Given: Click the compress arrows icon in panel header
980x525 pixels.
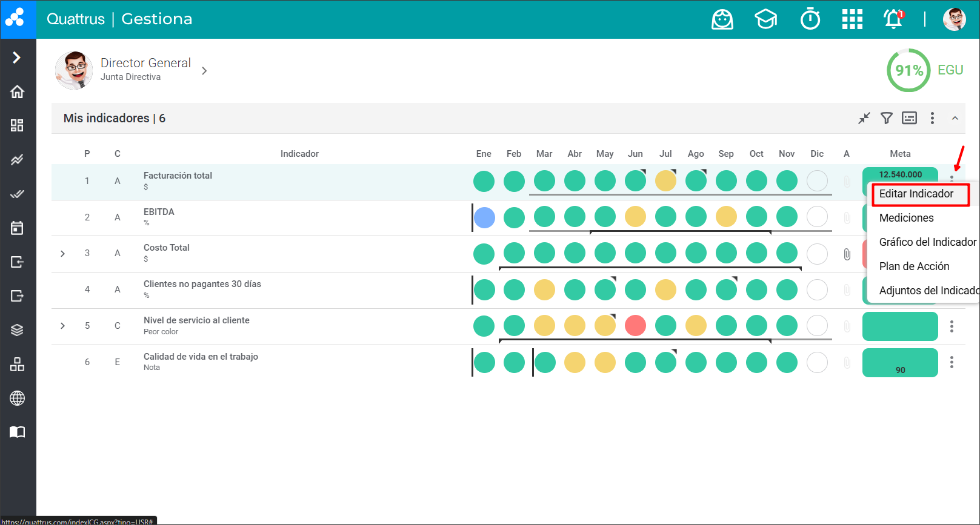Looking at the screenshot, I should click(864, 118).
